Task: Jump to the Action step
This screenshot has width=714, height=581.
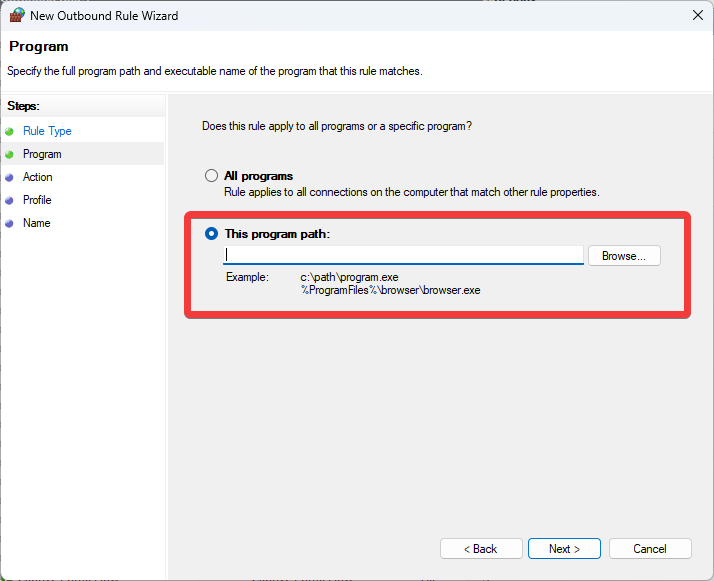Action: [38, 177]
